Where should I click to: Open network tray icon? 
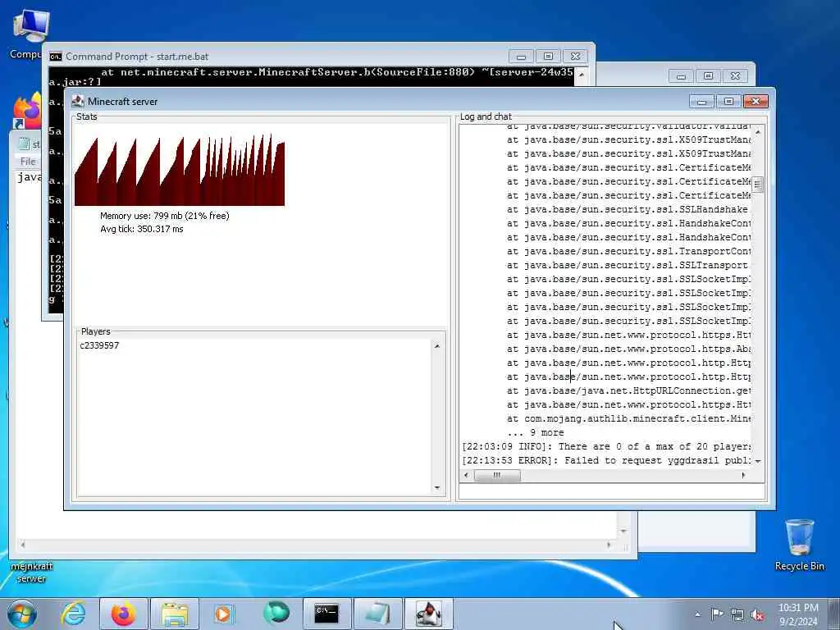[x=737, y=615]
